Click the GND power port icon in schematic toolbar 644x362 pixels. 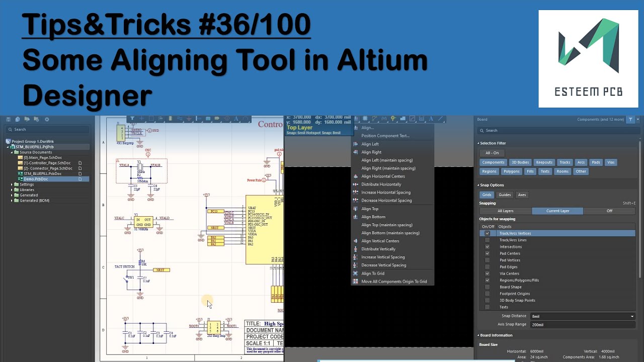point(189,119)
